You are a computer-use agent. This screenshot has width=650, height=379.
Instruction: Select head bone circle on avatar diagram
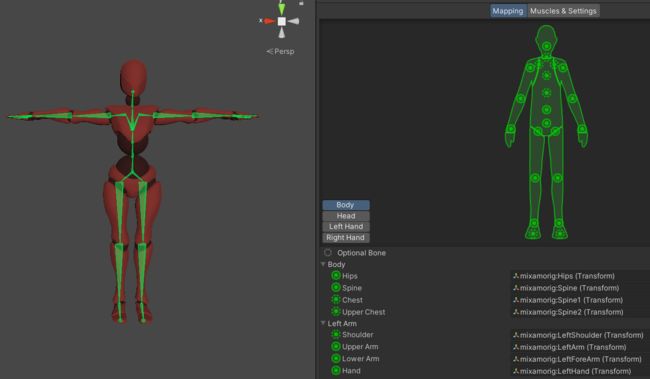[547, 46]
